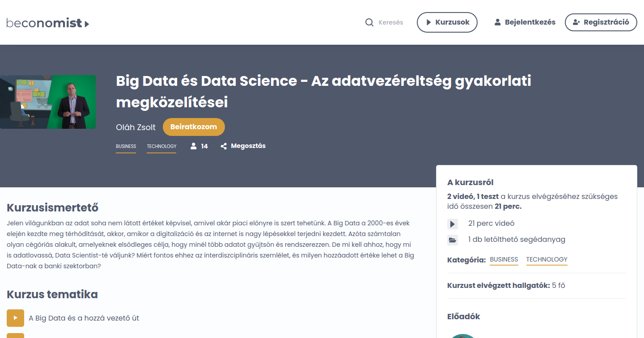Select the TECHNOLOGY tag under the course title
This screenshot has height=338, width=644.
[161, 146]
